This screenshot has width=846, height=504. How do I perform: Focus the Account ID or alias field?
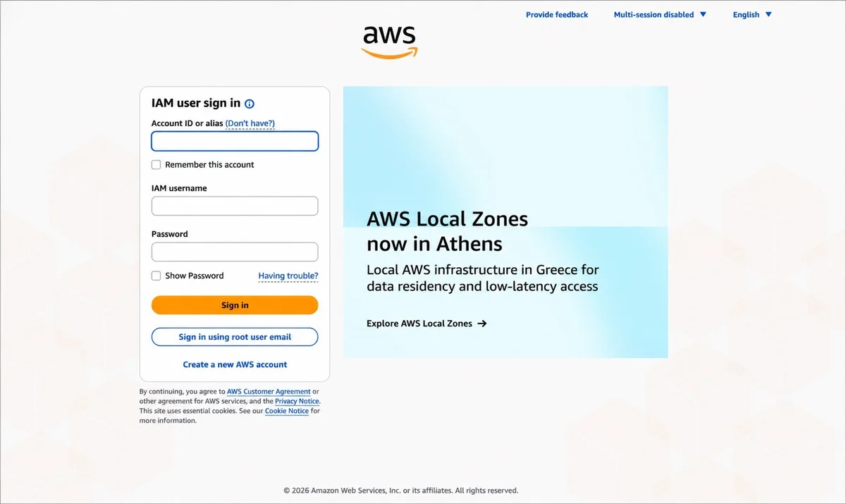pos(235,141)
